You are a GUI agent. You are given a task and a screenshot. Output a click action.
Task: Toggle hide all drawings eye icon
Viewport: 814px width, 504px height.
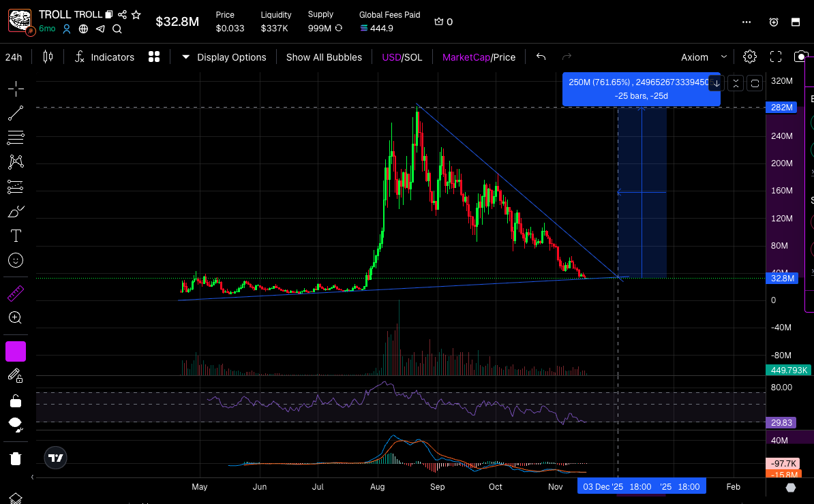[x=16, y=425]
